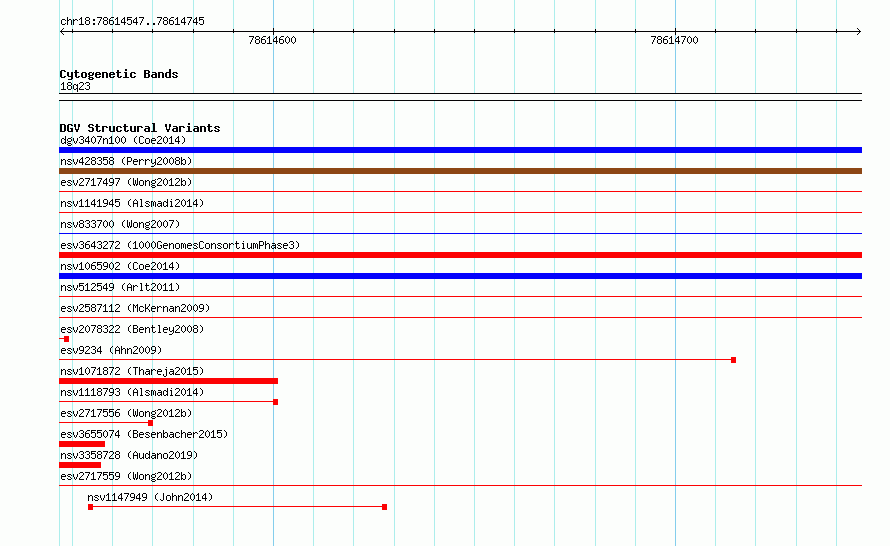890x546 pixels.
Task: Select the thick red esv3643272 bar
Action: [460, 255]
